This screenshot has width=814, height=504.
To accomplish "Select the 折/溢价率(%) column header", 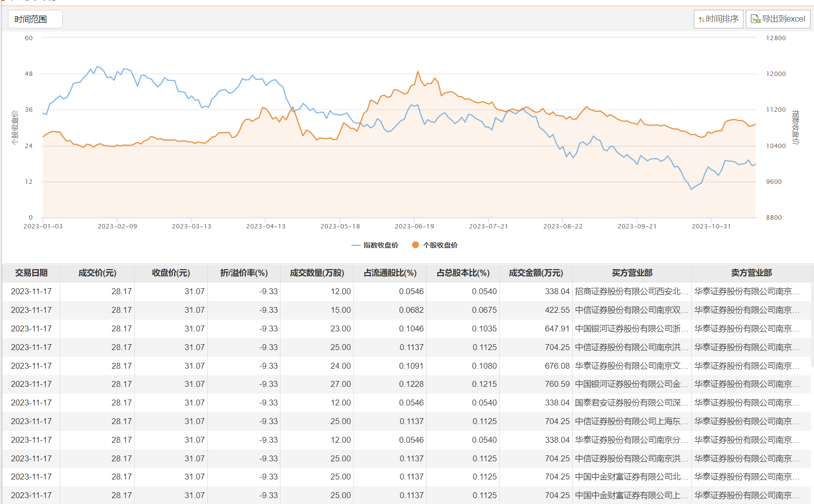I will point(244,273).
